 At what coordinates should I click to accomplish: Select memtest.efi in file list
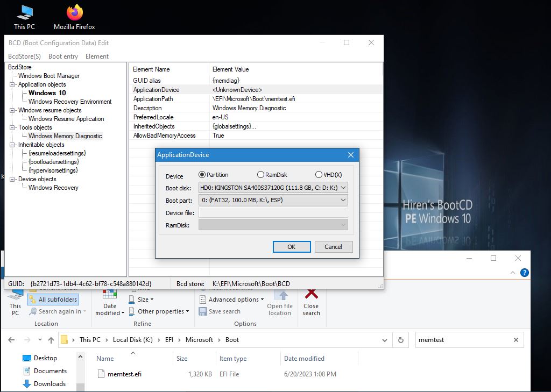coord(124,374)
